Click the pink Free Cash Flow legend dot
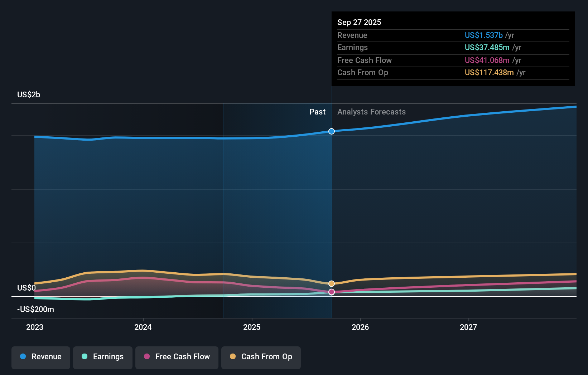Screen dimensions: 588x375 pyautogui.click(x=148, y=357)
